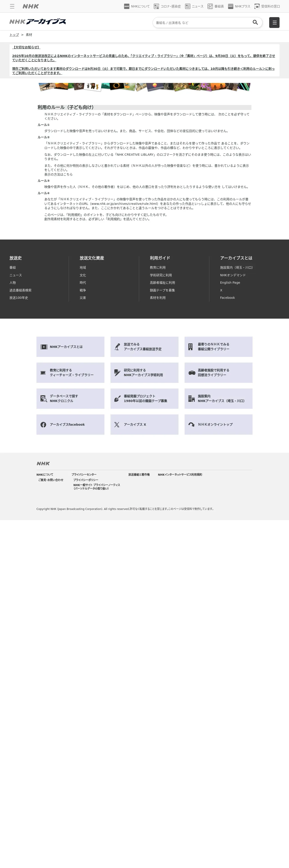This screenshot has height=868, width=289.
Task: Open 時代 footer link
Action: pos(83,283)
